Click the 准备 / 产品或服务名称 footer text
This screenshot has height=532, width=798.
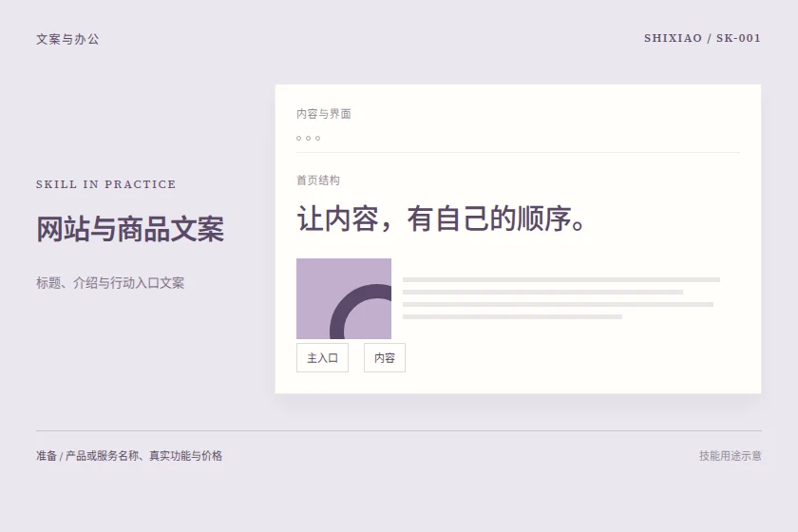[x=129, y=456]
